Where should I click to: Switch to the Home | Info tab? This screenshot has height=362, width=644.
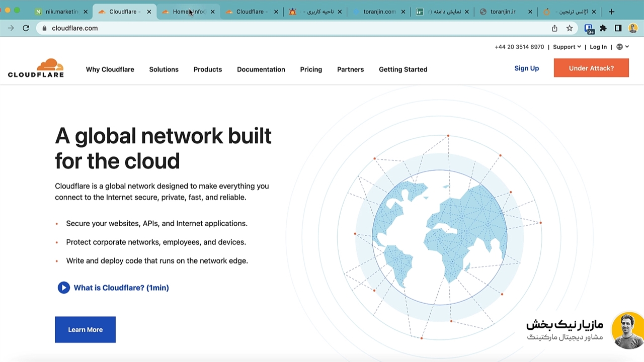(188, 12)
